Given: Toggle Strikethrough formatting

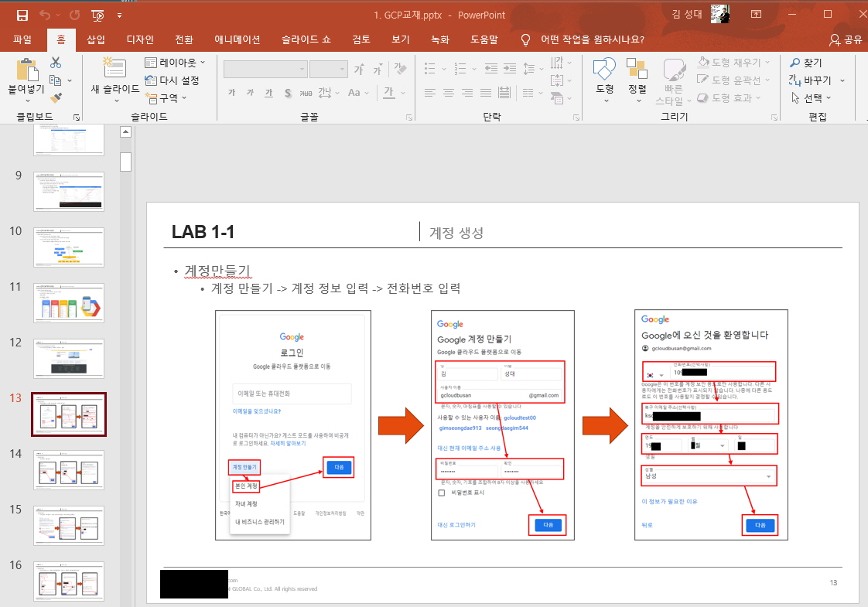Looking at the screenshot, I should pos(306,93).
